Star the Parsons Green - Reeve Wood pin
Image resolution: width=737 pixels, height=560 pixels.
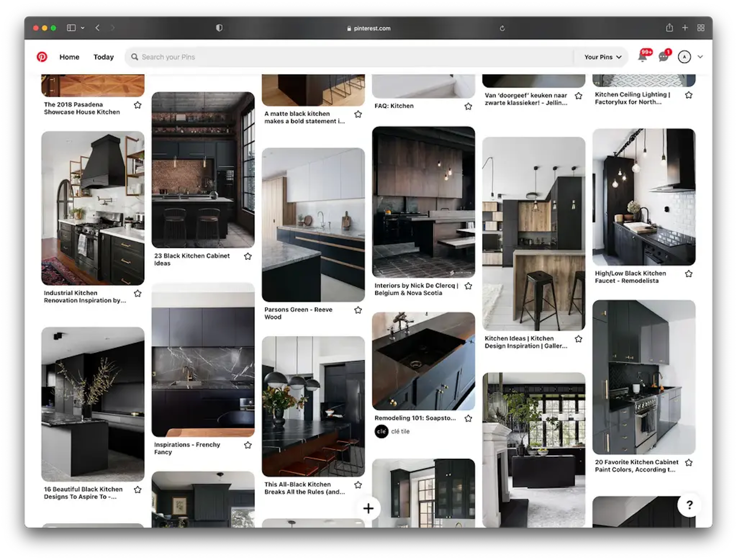(358, 310)
